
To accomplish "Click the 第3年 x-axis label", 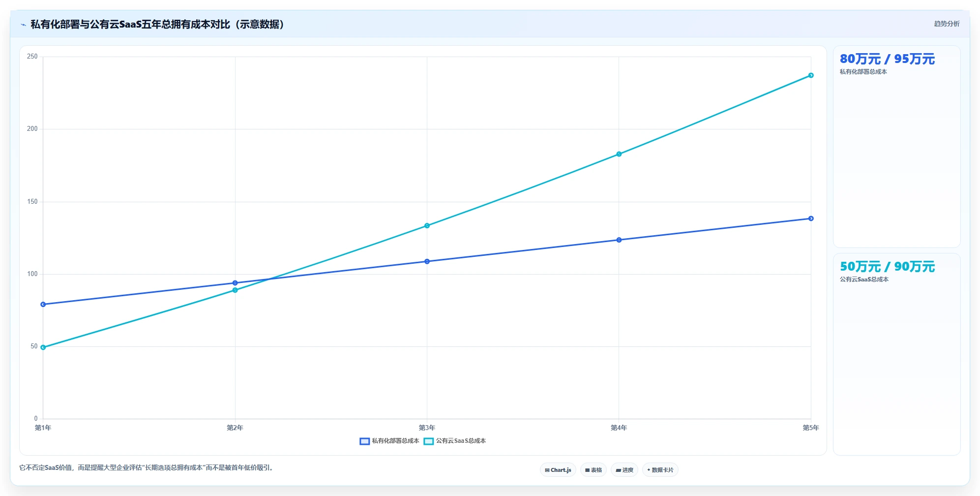I will pos(427,428).
